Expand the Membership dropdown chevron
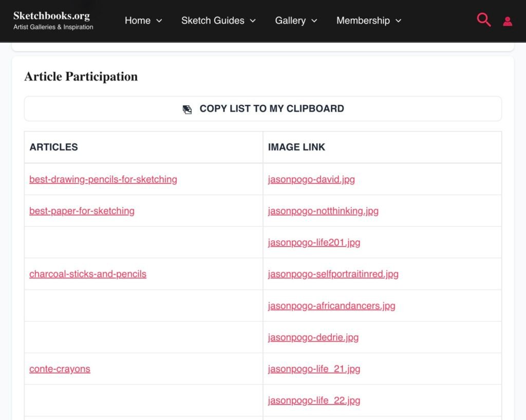The image size is (526, 420). pos(399,21)
